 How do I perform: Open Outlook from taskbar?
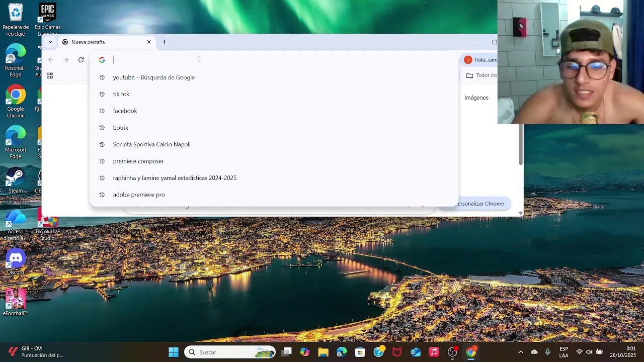click(416, 352)
